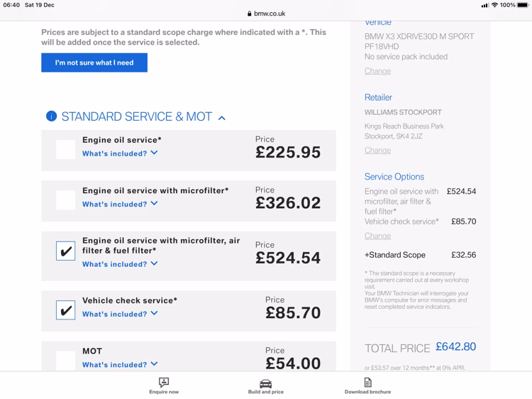This screenshot has height=399, width=532.
Task: Expand What's included under MOT
Action: pyautogui.click(x=120, y=365)
